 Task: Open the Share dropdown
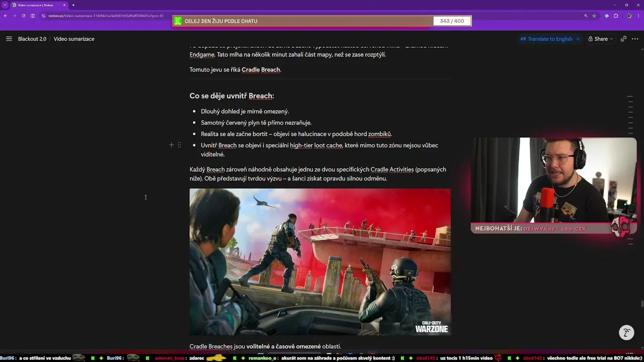(x=601, y=39)
